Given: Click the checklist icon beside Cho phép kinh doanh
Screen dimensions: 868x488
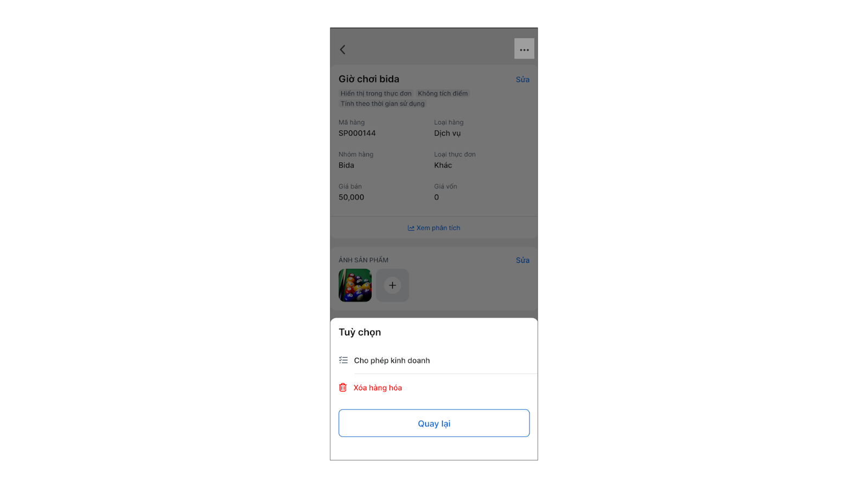Looking at the screenshot, I should [x=343, y=360].
